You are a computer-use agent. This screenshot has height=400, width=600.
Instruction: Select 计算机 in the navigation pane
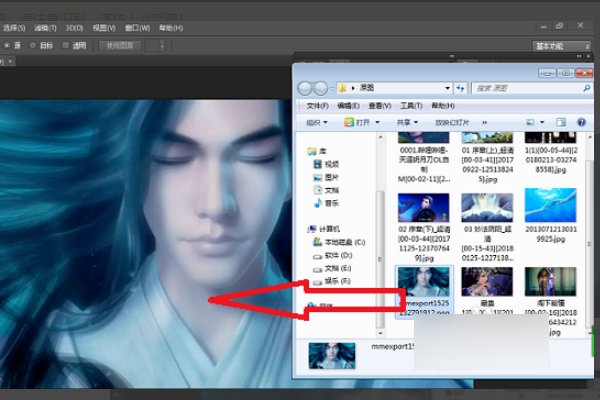click(324, 229)
